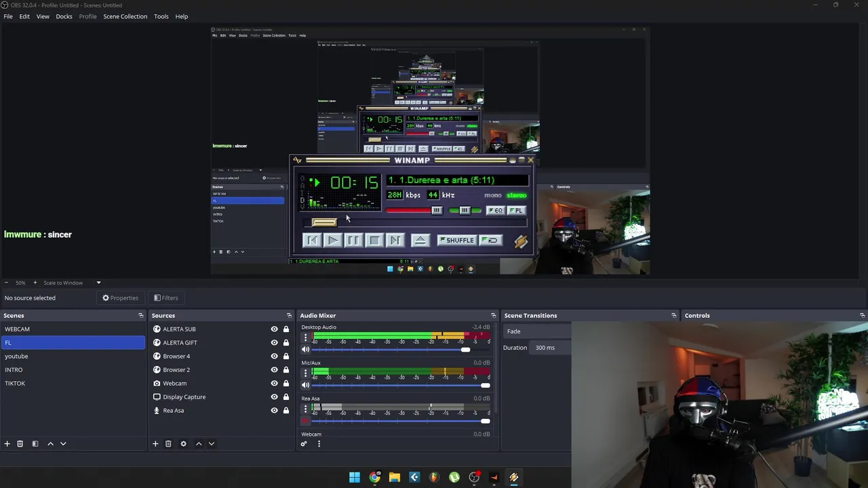Open Google Chrome from the taskbar
This screenshot has height=488, width=868.
[x=374, y=477]
